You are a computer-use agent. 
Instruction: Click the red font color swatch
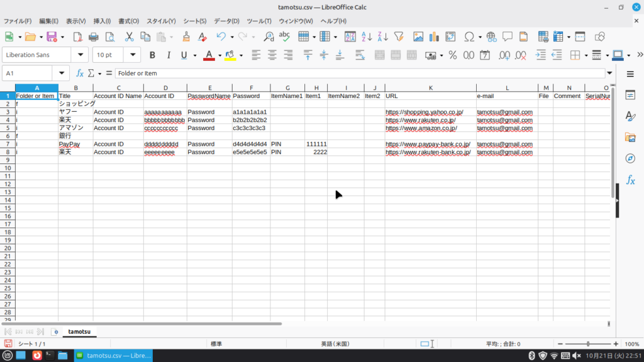[x=209, y=55]
